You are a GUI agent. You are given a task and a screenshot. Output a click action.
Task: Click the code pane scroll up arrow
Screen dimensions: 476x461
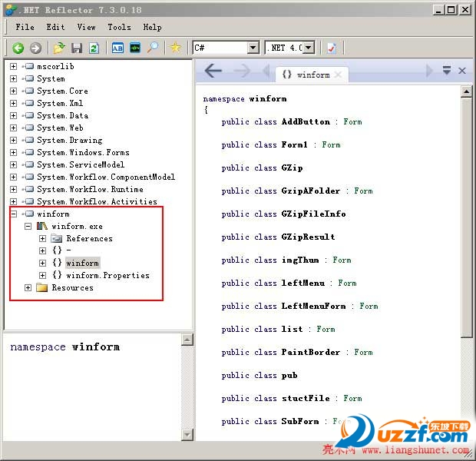[466, 91]
